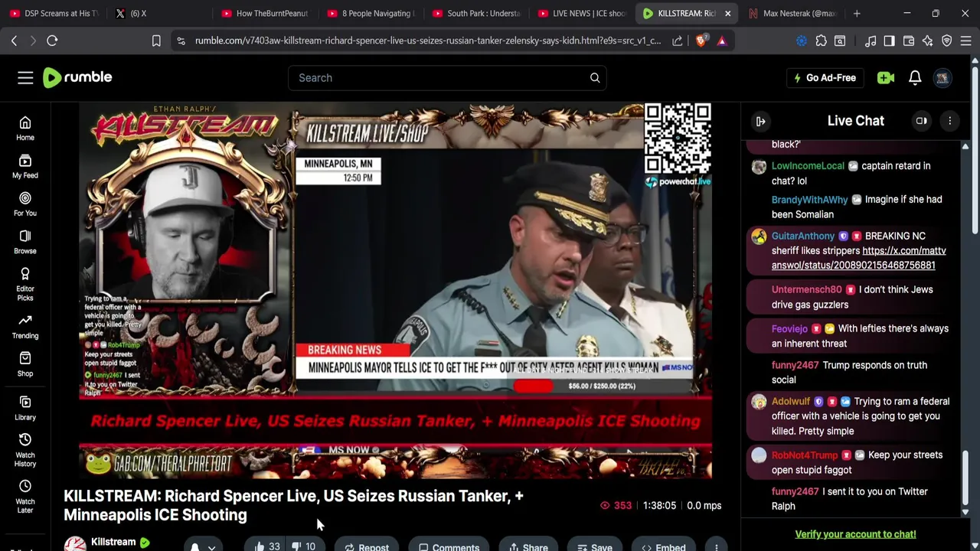Viewport: 980px width, 551px height.
Task: Switch to the (6) X tab
Action: pos(157,13)
